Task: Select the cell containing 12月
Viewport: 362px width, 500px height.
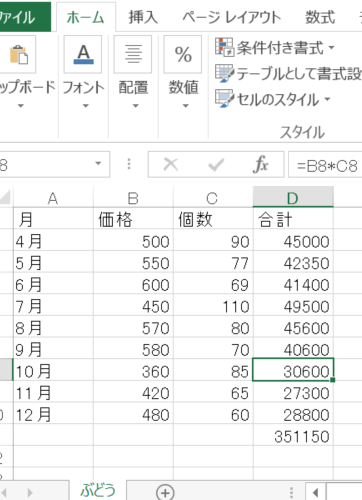Action: [x=53, y=414]
